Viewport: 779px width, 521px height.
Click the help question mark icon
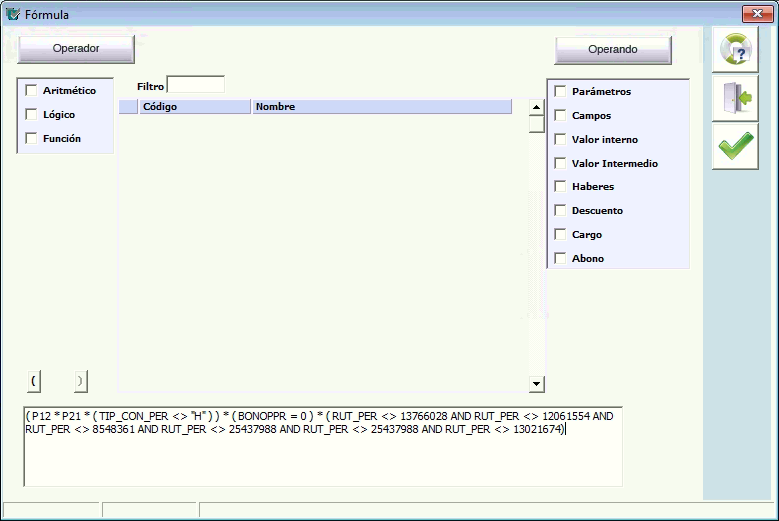tap(735, 50)
